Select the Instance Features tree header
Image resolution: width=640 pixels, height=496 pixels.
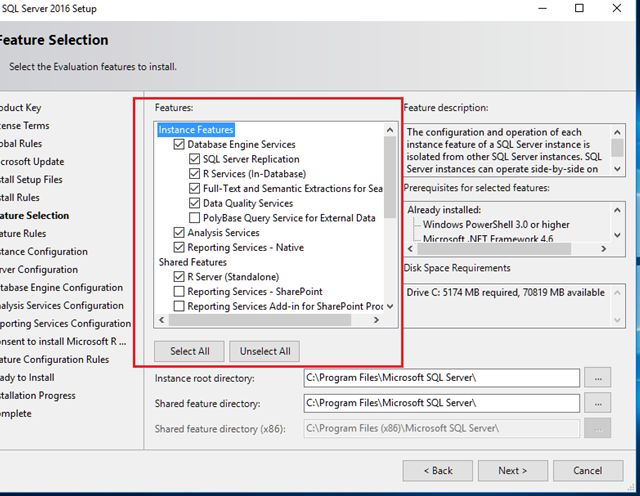(x=196, y=130)
